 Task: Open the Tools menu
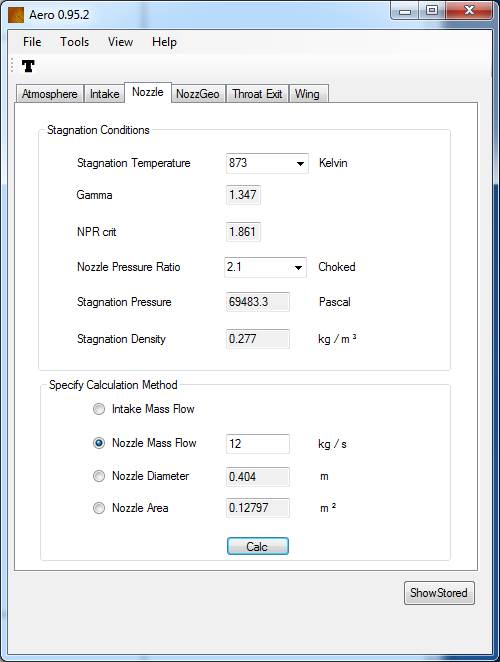(x=74, y=42)
